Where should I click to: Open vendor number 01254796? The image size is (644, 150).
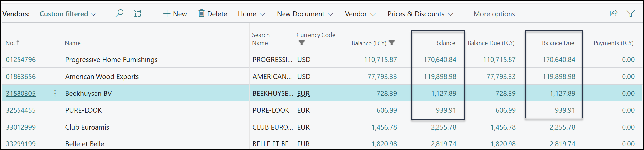point(21,60)
